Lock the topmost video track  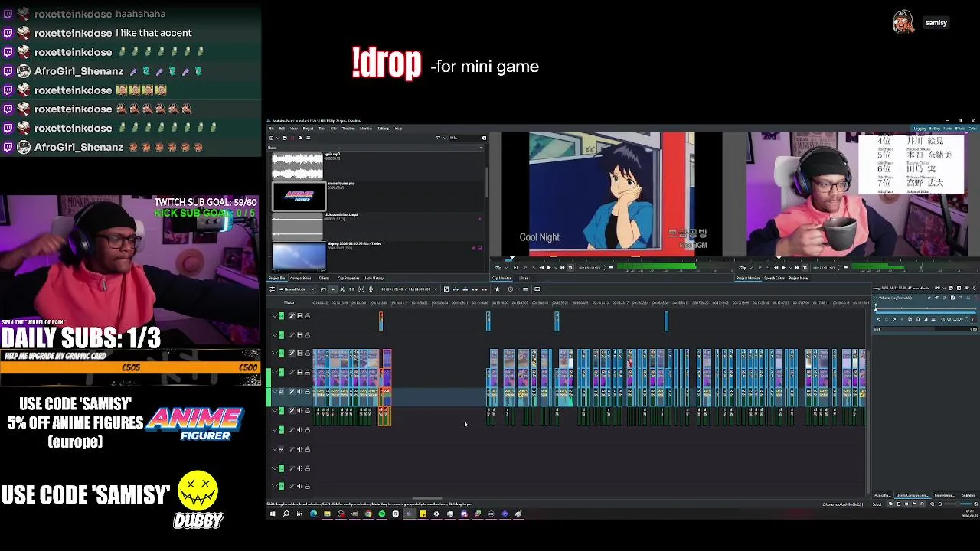[307, 315]
